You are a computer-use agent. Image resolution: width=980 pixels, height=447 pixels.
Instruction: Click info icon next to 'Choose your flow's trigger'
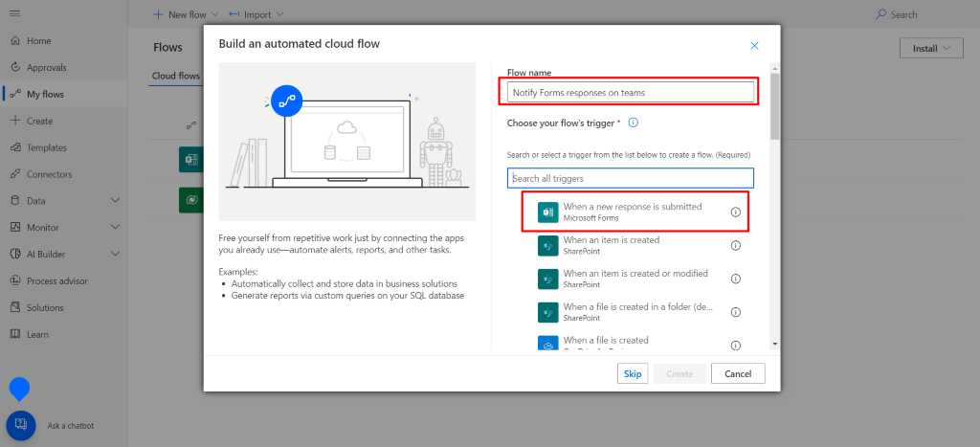[634, 123]
